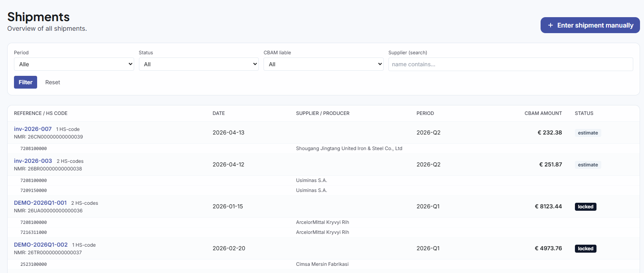
Task: Open shipment inv-2026-007
Action: click(x=33, y=129)
